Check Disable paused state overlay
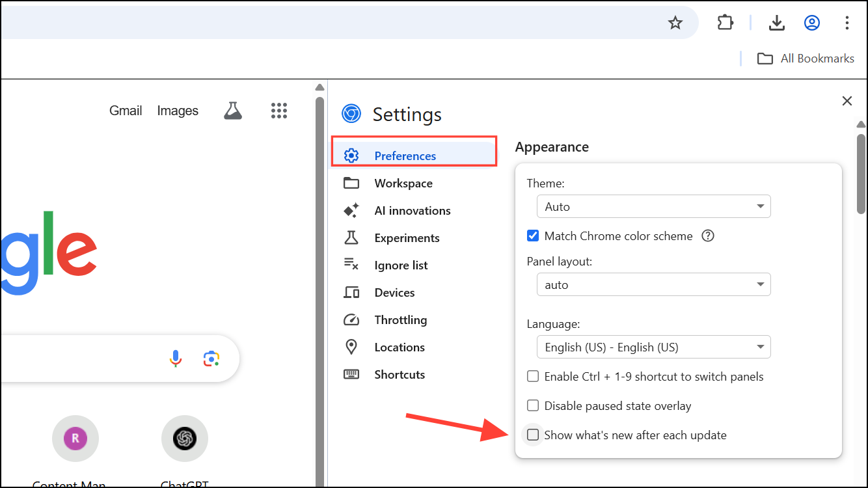This screenshot has height=488, width=868. click(x=533, y=406)
